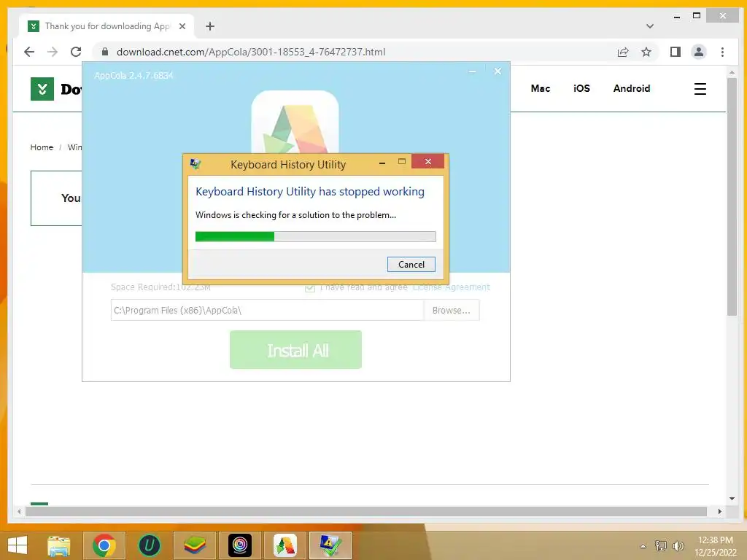
Task: Go back in Chrome
Action: (x=29, y=52)
